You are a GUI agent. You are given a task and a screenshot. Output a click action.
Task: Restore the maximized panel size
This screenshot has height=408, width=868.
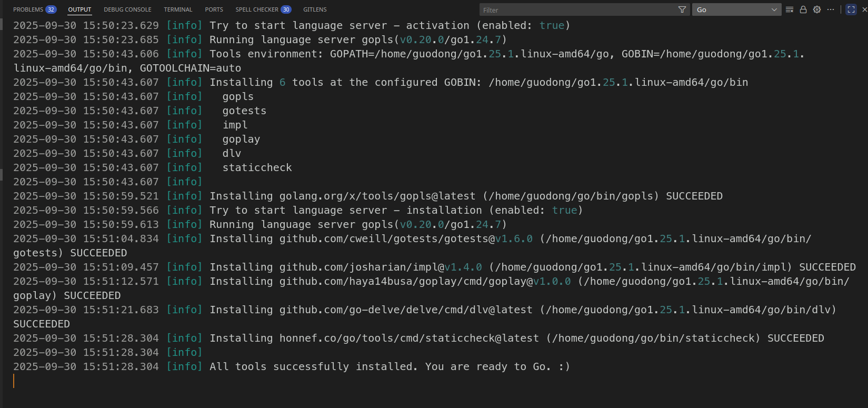[851, 9]
